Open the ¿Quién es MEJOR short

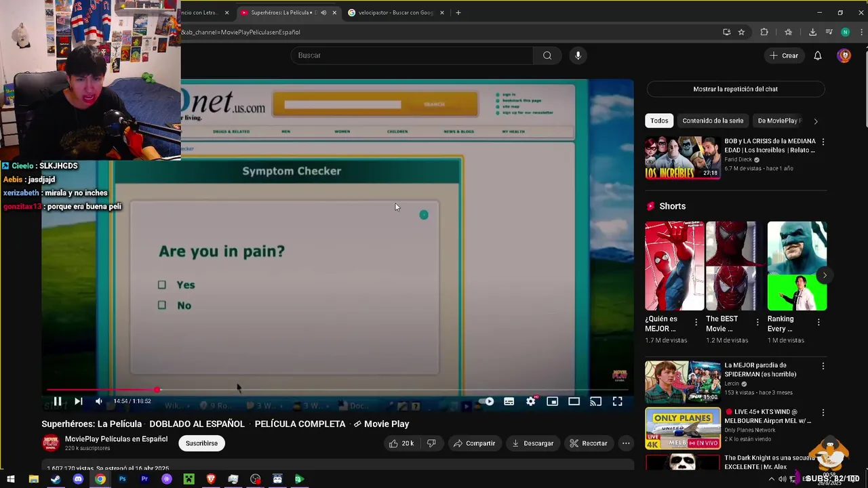pyautogui.click(x=675, y=266)
